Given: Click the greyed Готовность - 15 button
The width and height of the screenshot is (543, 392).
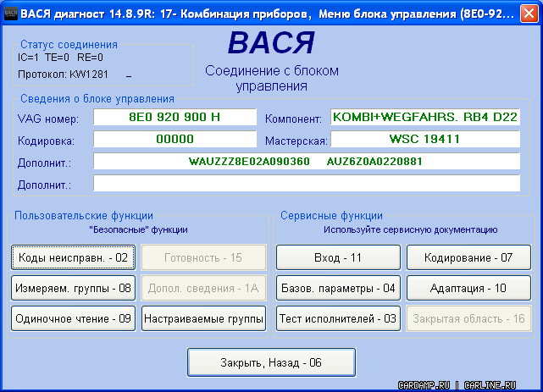Looking at the screenshot, I should (x=203, y=257).
